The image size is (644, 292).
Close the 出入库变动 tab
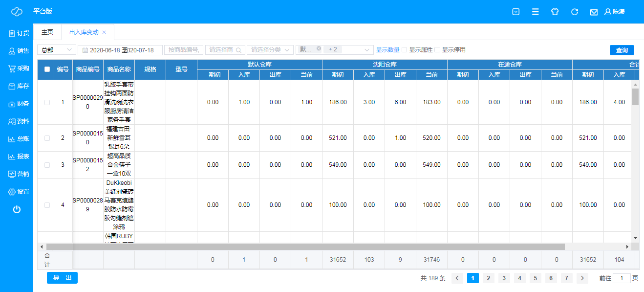pyautogui.click(x=104, y=32)
